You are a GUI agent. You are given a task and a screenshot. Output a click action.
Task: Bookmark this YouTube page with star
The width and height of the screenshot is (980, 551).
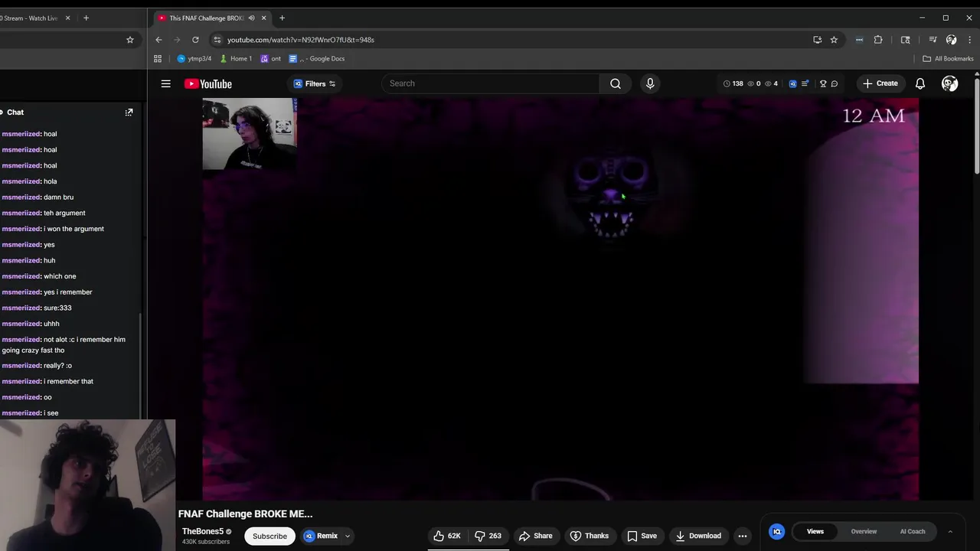tap(834, 40)
